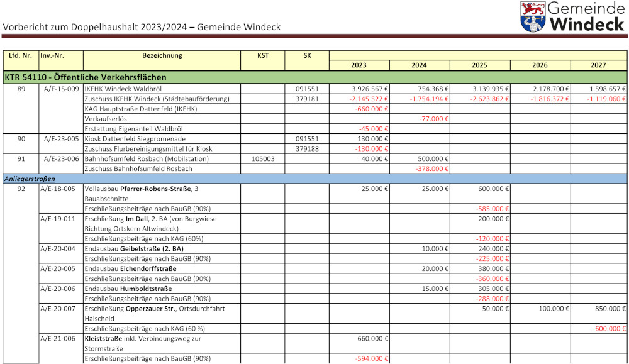
Task: Click the red value '-120.000 €'
Action: pyautogui.click(x=493, y=239)
